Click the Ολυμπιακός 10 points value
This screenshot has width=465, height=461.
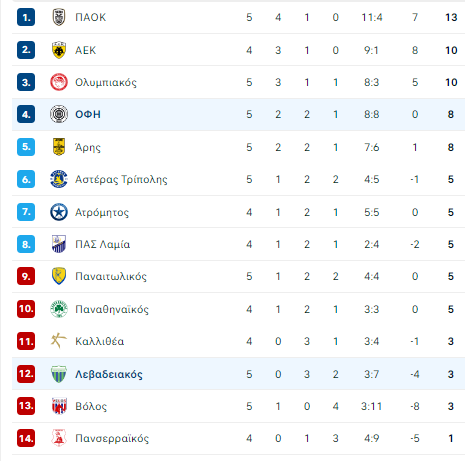tap(451, 82)
